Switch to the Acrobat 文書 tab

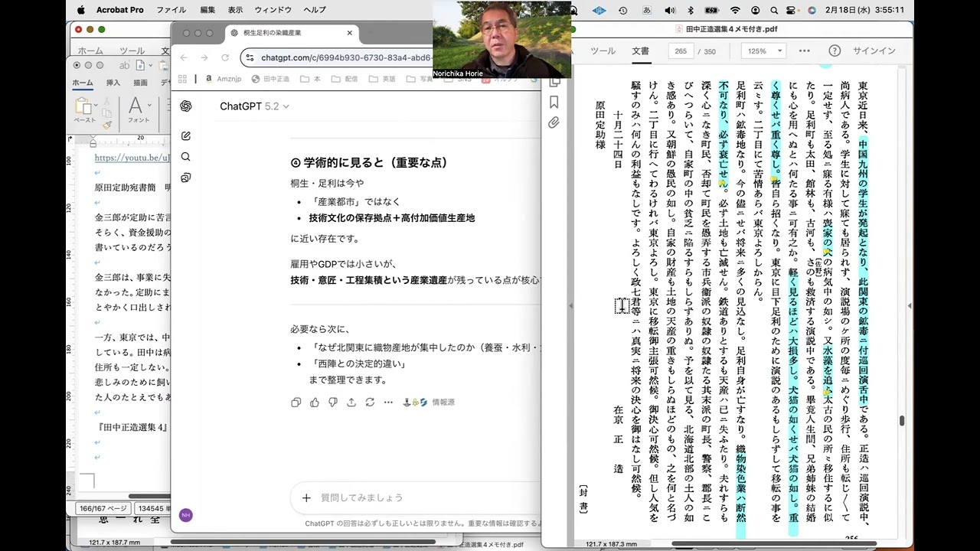click(640, 51)
